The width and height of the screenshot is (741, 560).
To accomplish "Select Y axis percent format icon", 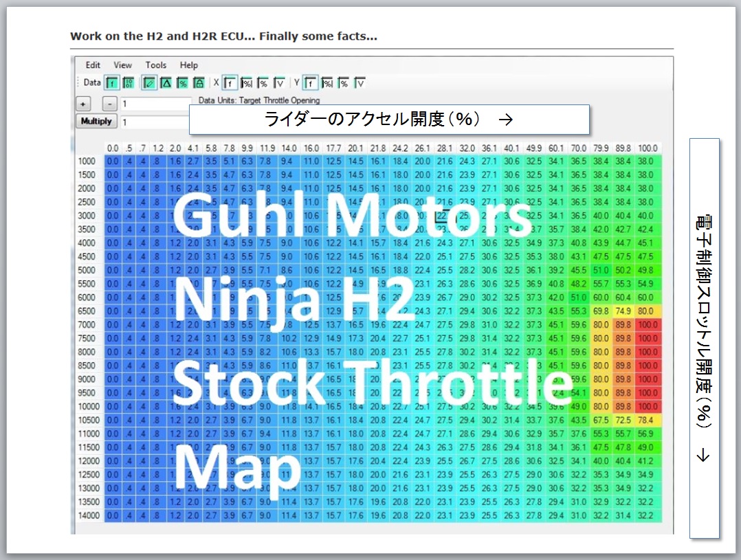I will [x=344, y=83].
